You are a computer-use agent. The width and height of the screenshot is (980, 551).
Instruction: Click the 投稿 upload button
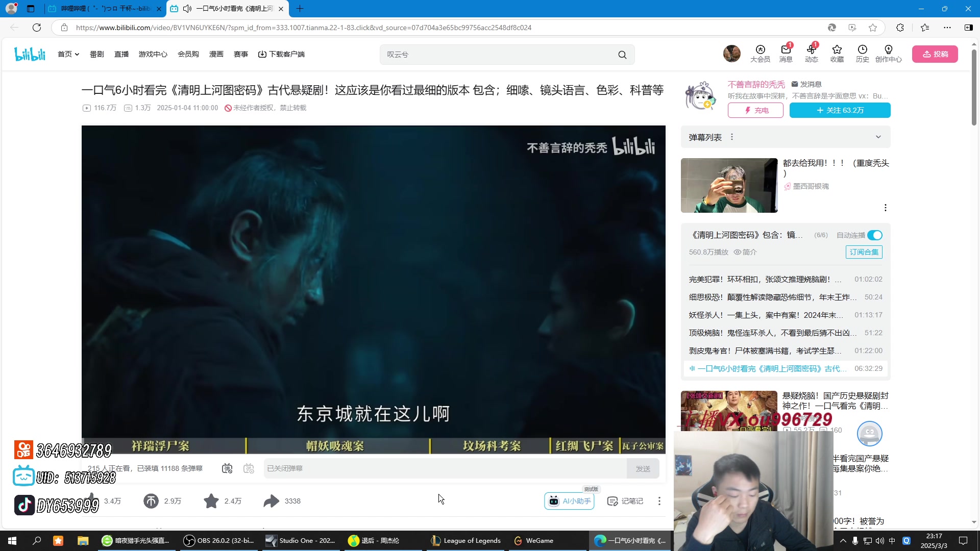pos(935,54)
